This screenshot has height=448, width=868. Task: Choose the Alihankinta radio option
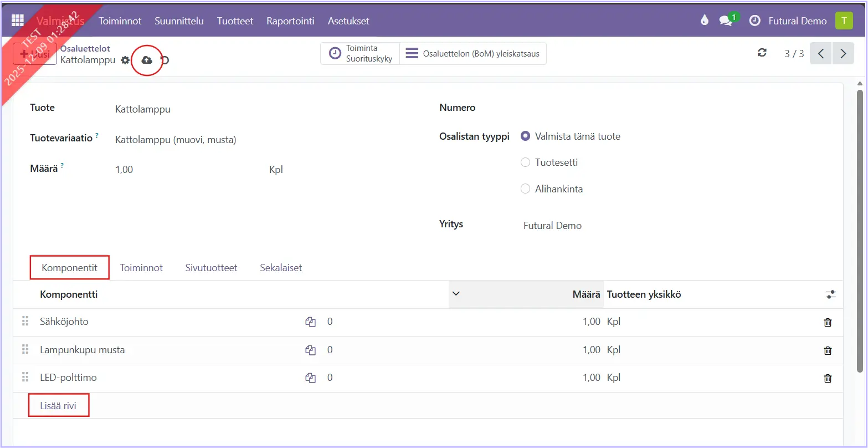tap(526, 189)
